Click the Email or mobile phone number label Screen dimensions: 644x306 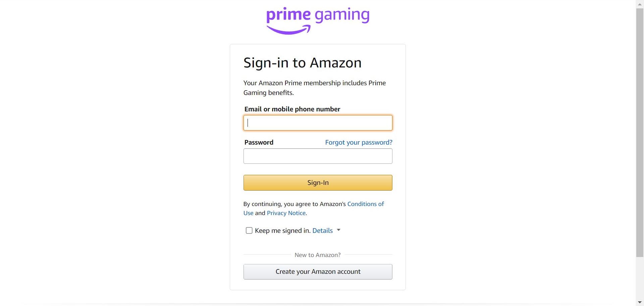(292, 109)
